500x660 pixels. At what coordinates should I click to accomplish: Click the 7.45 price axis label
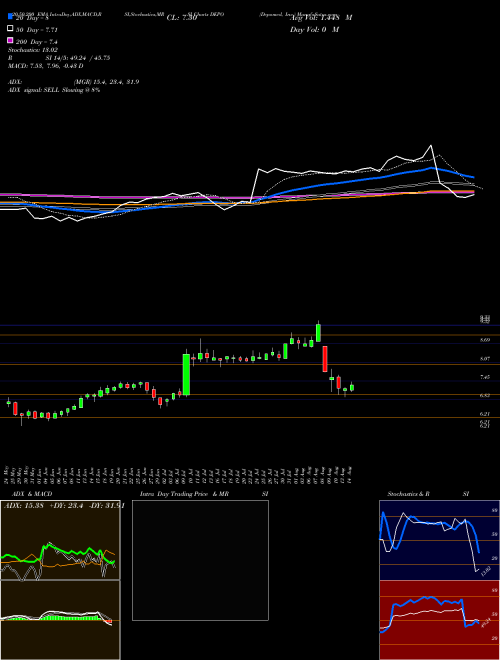(484, 377)
